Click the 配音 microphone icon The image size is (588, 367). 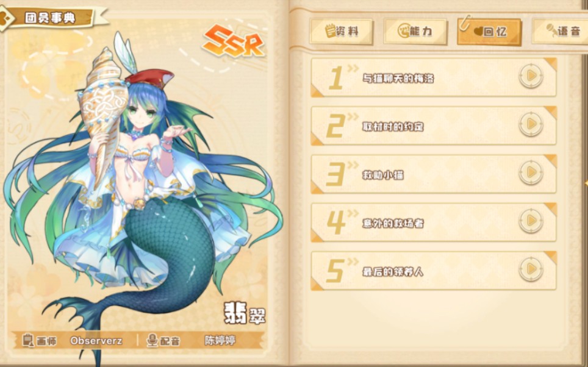(x=152, y=340)
